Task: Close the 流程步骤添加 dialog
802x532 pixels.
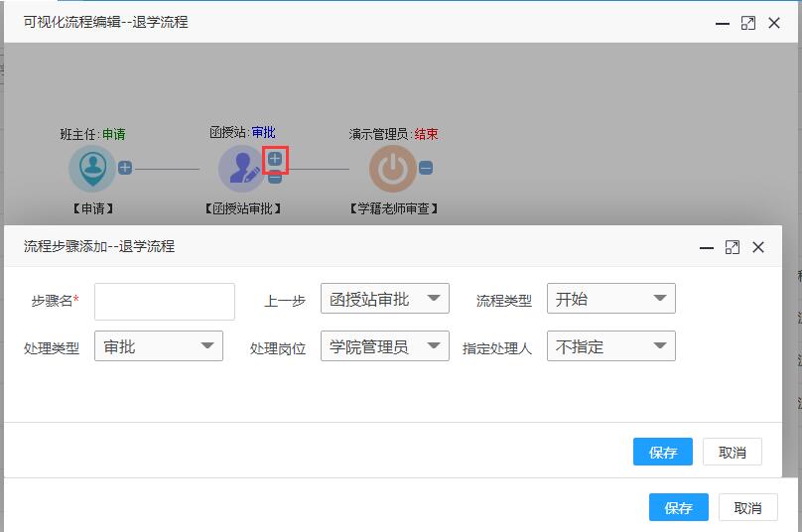Action: (x=758, y=247)
